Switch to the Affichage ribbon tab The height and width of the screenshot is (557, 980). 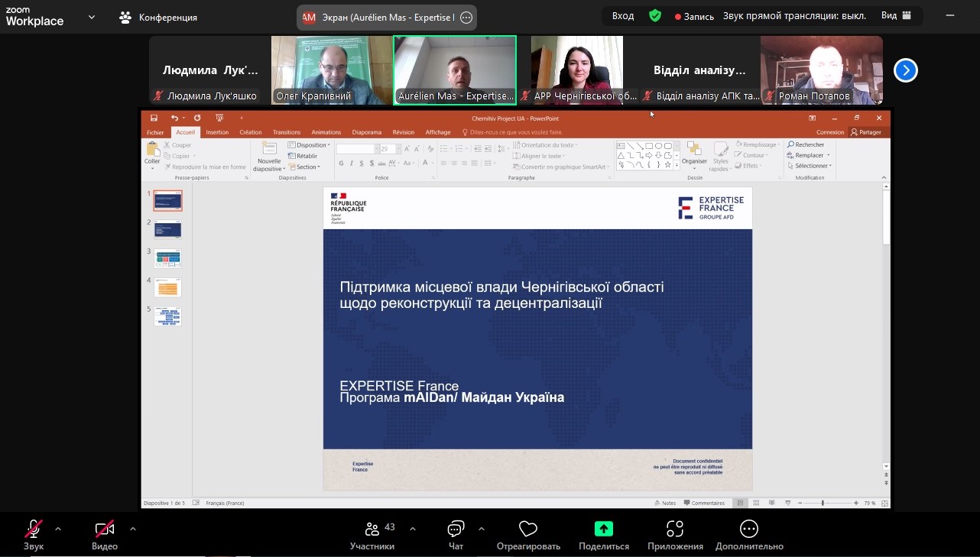point(438,132)
